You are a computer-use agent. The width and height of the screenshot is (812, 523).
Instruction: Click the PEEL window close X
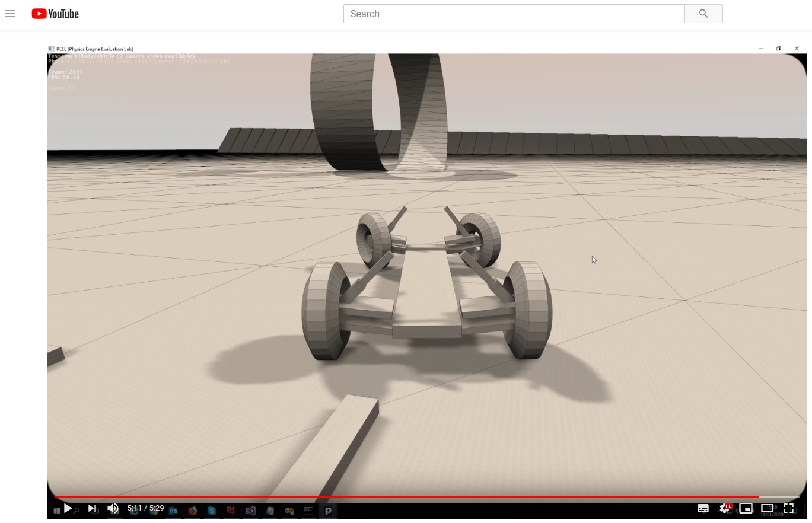797,49
